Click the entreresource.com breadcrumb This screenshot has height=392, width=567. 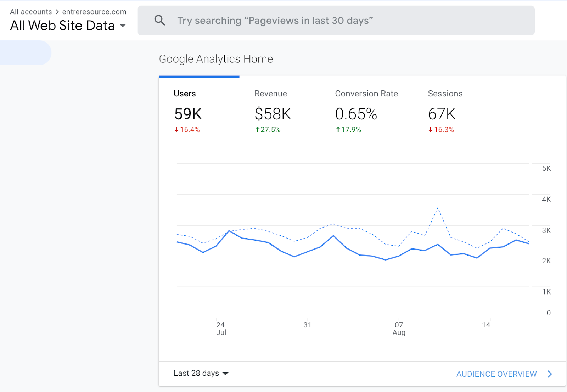tap(94, 12)
